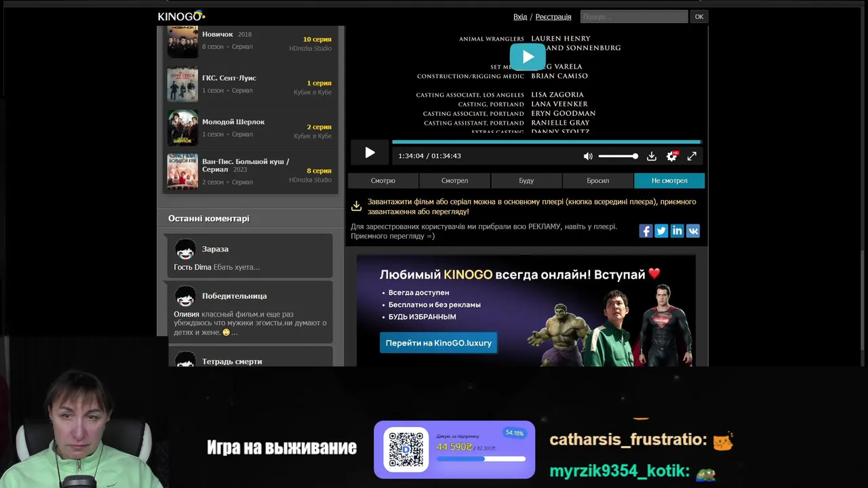Image resolution: width=868 pixels, height=488 pixels.
Task: Click the 1:34:04 / 01:34:43 time display
Action: pyautogui.click(x=429, y=156)
